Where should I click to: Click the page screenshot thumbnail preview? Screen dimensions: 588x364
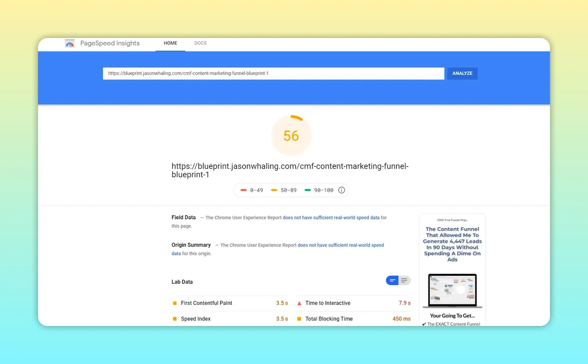(x=452, y=270)
